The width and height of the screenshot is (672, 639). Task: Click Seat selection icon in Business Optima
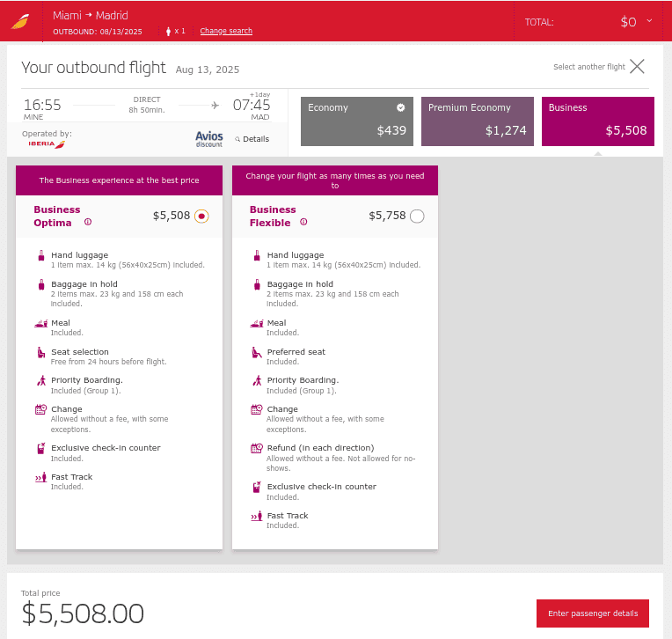pyautogui.click(x=41, y=353)
